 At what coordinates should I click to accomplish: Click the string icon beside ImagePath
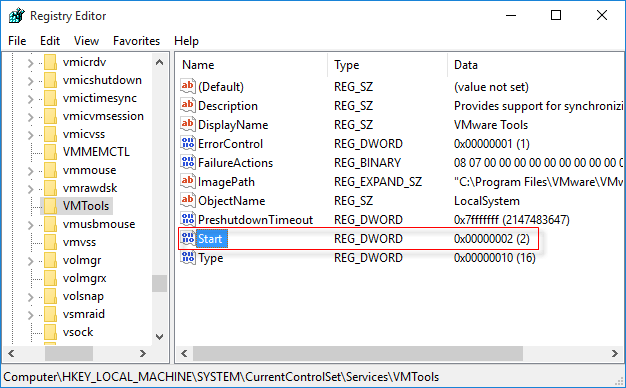(x=187, y=182)
